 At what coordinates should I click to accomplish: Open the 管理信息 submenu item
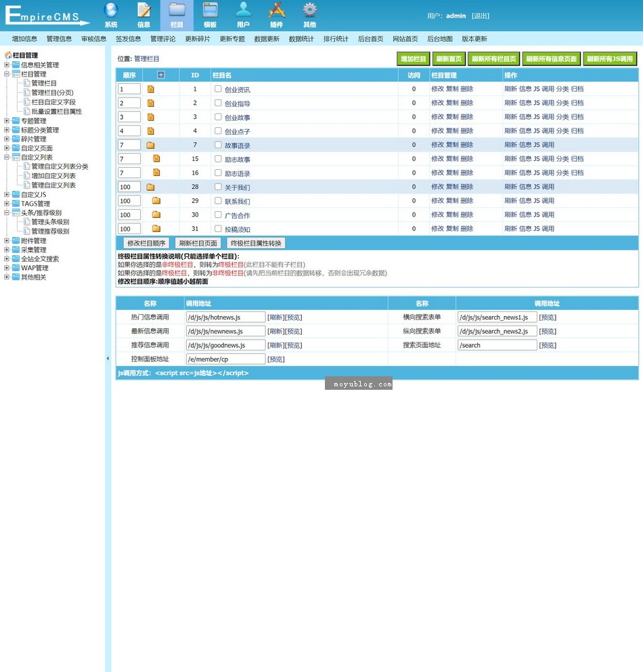coord(59,39)
